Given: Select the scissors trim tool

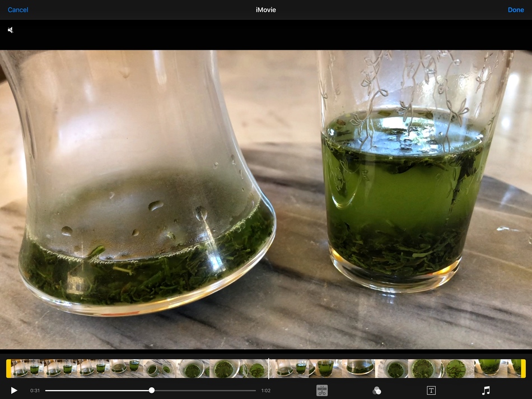Looking at the screenshot, I should 322,390.
